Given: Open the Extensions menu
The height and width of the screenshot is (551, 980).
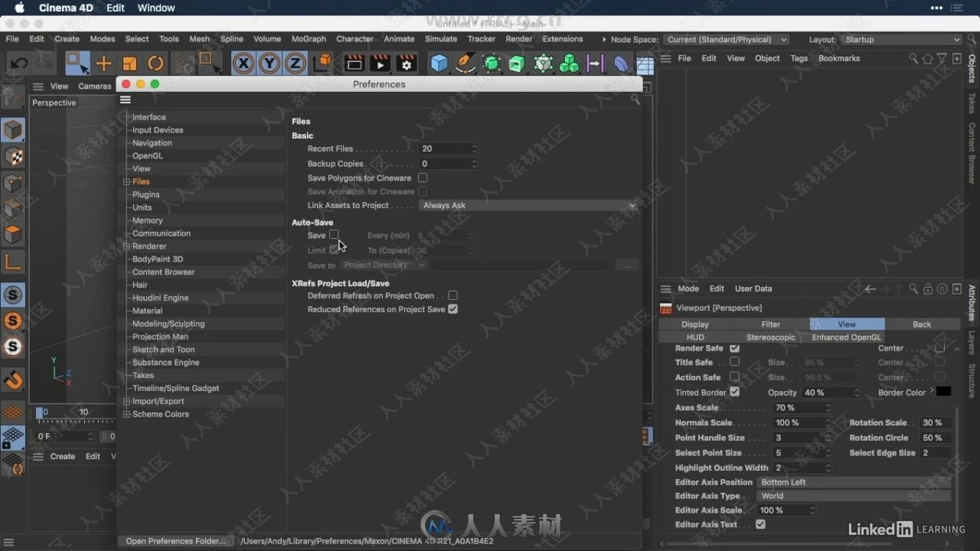Looking at the screenshot, I should click(562, 39).
